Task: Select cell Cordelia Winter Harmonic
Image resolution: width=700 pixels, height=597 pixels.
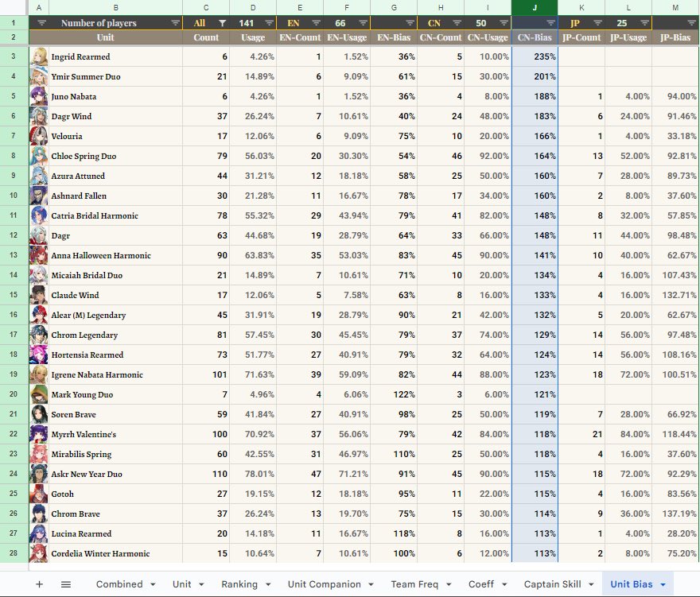Action: 115,553
